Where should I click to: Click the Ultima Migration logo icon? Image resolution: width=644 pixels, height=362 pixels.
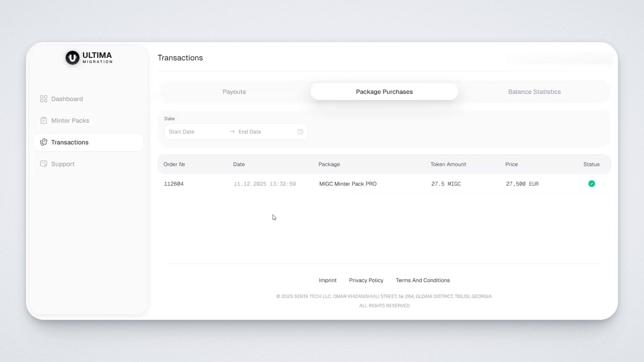[72, 58]
